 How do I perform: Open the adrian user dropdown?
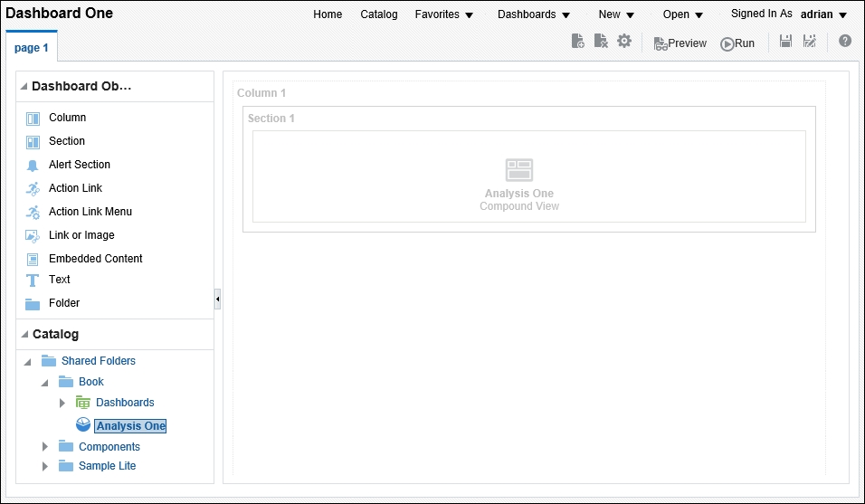(823, 14)
